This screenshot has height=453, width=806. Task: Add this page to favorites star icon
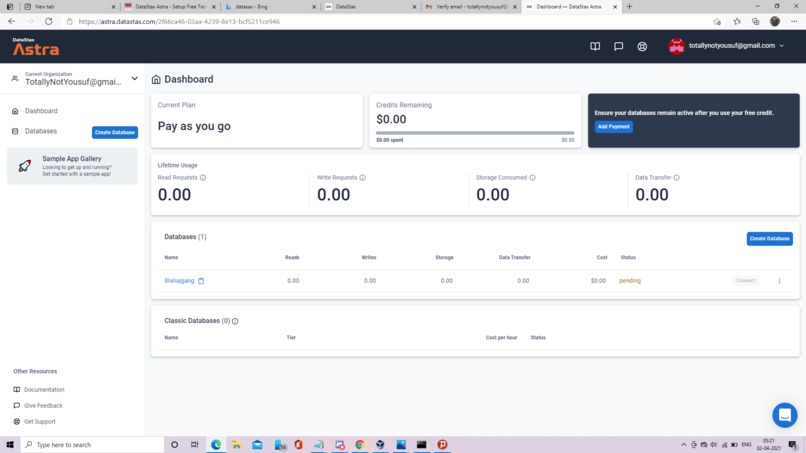tap(717, 22)
